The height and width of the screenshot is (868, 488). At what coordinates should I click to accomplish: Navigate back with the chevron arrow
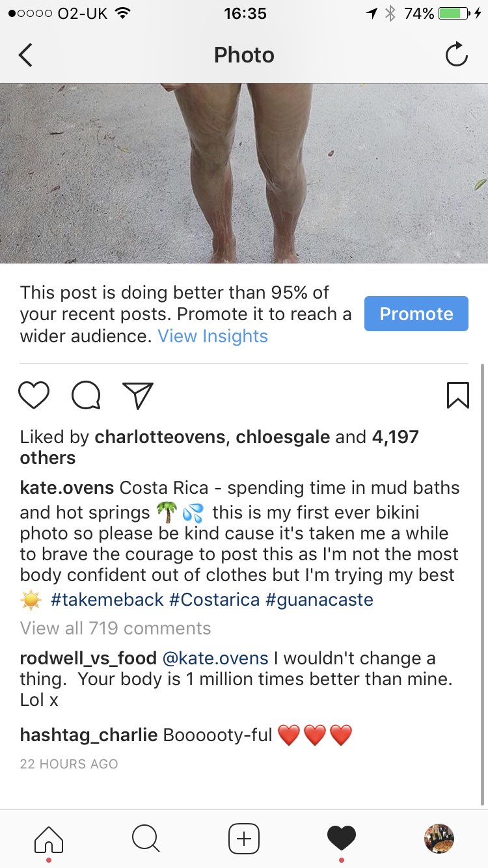click(25, 55)
